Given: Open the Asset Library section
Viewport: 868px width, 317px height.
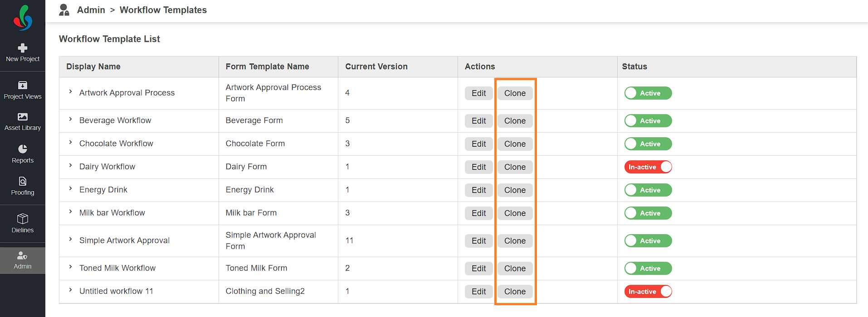Looking at the screenshot, I should [x=23, y=122].
